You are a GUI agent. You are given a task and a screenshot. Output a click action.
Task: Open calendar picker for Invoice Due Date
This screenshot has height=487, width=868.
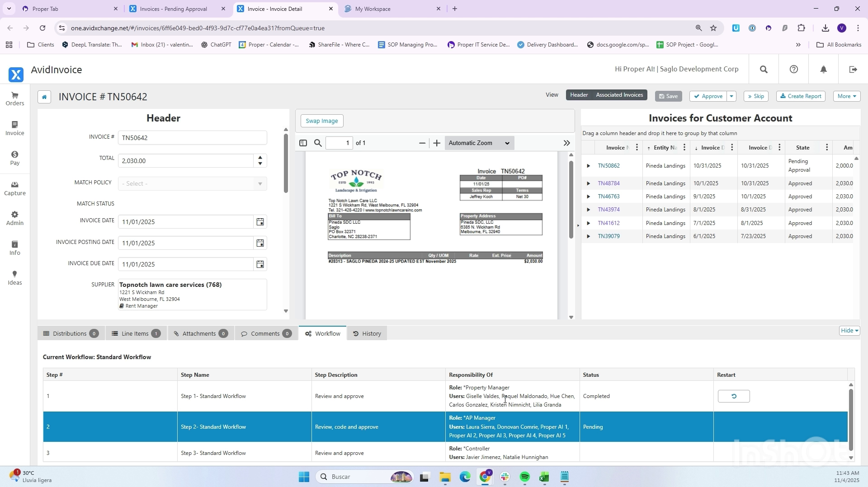[260, 264]
